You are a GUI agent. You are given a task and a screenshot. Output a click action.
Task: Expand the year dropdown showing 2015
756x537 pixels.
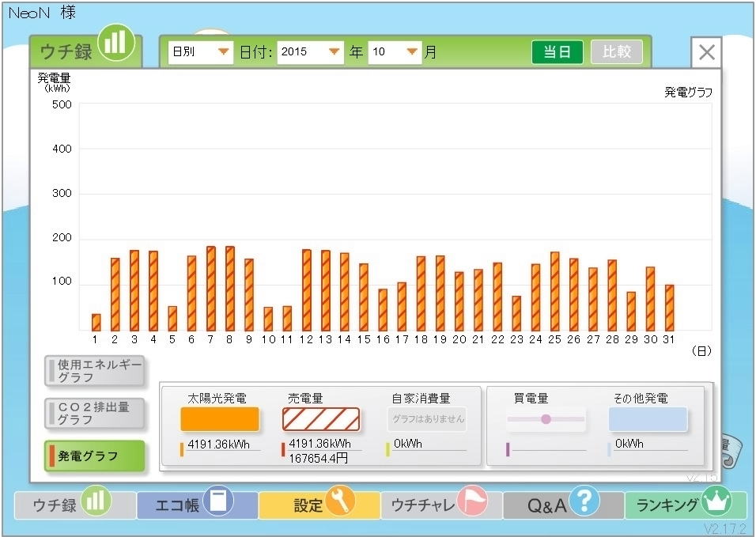pyautogui.click(x=310, y=51)
